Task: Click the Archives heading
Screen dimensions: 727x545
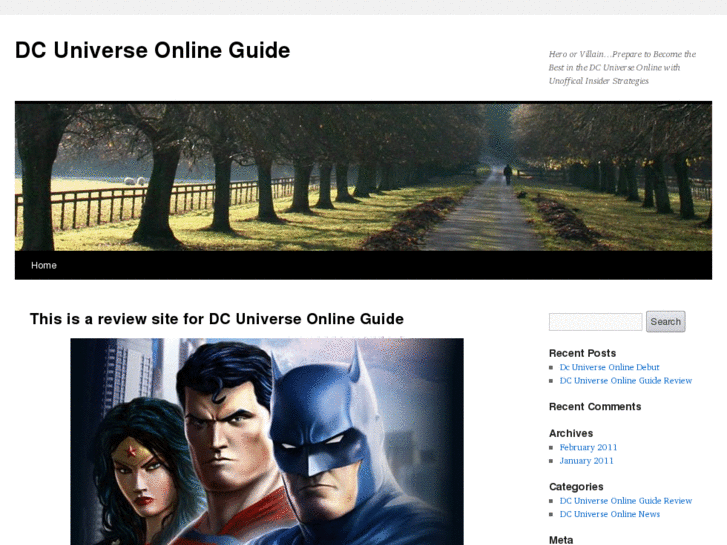Action: [571, 433]
